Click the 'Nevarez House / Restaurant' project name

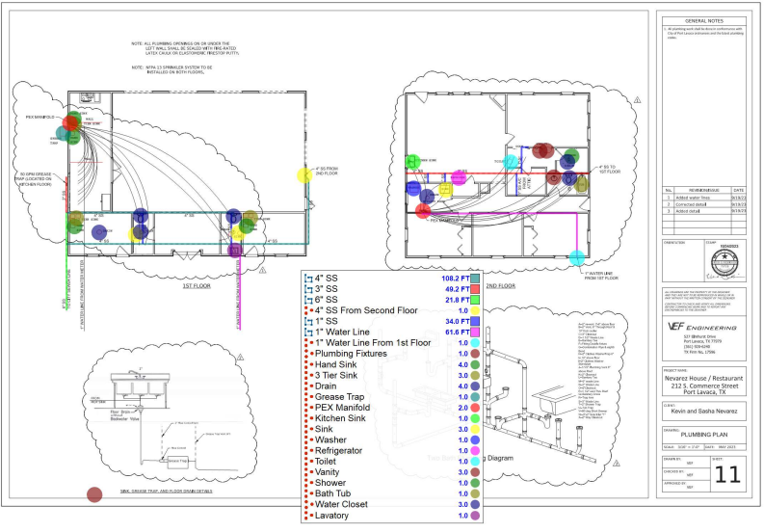[703, 379]
